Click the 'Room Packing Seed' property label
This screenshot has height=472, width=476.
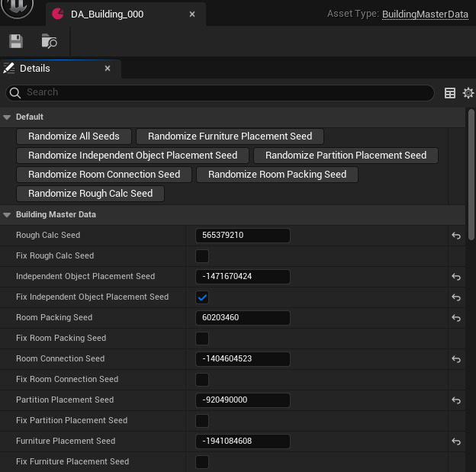coord(54,317)
